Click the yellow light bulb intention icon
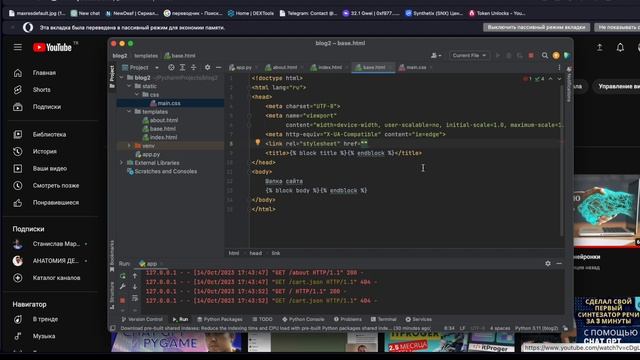The height and width of the screenshot is (360, 640). click(x=258, y=142)
